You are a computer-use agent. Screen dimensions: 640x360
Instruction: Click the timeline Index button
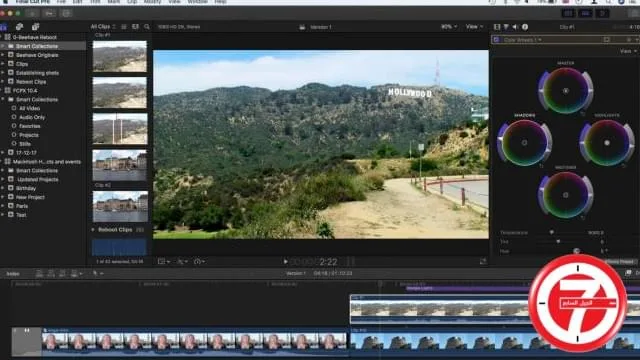coord(13,274)
